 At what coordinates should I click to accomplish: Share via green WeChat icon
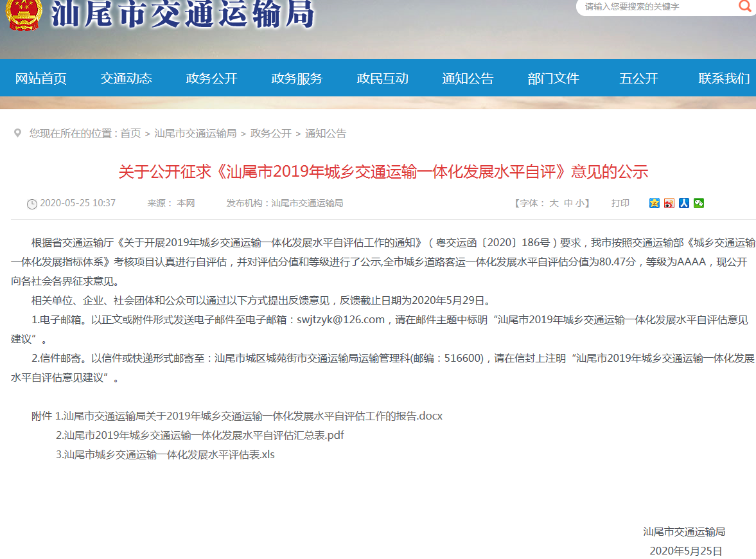click(x=698, y=203)
